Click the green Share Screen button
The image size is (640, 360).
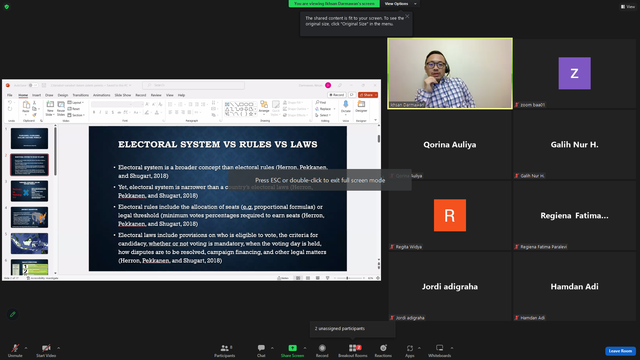[x=292, y=350]
